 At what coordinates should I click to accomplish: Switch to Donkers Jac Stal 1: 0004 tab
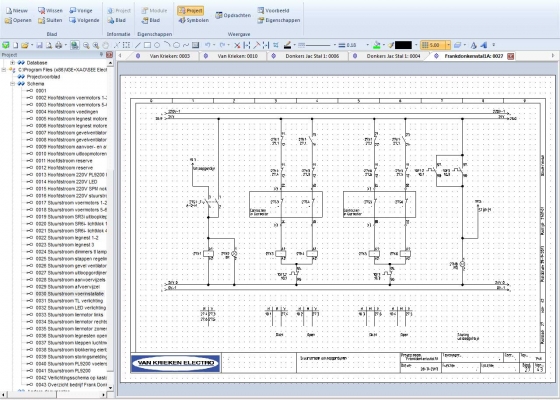(x=393, y=56)
